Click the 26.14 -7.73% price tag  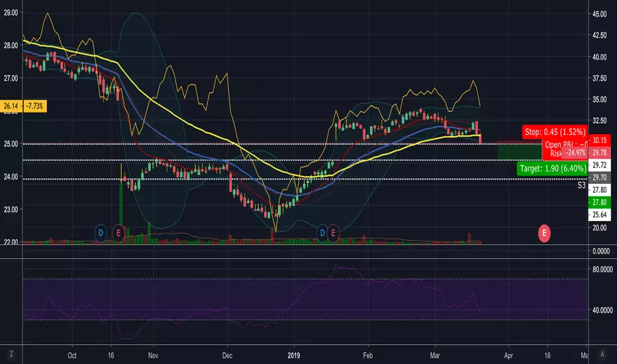[x=23, y=106]
